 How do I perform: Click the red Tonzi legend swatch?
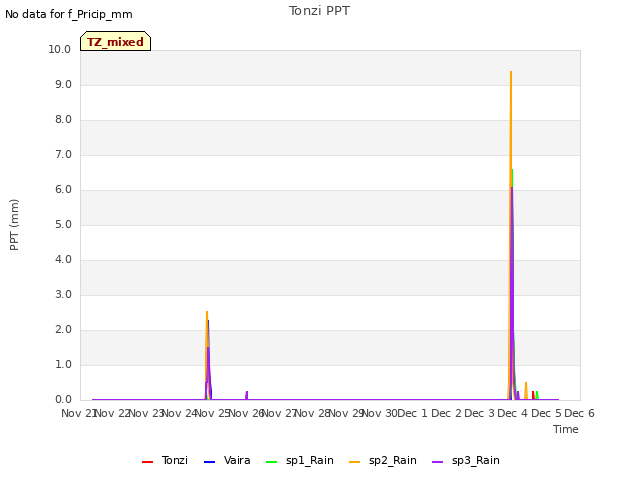point(147,462)
